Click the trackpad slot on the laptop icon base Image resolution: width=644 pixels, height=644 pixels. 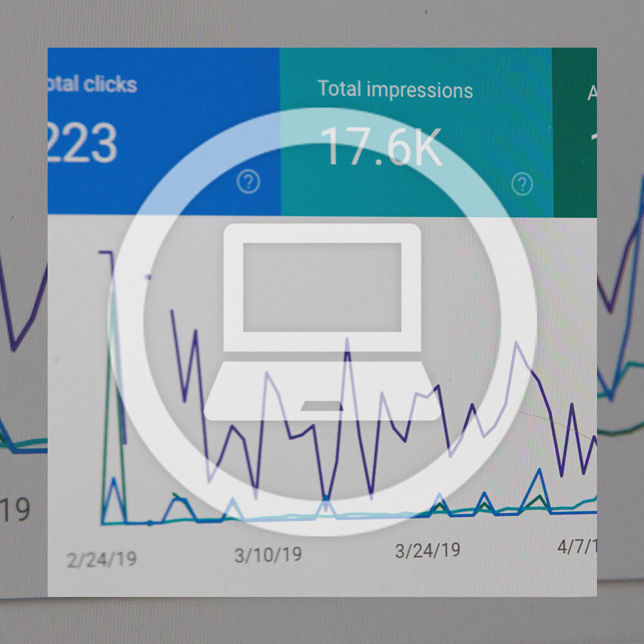click(x=322, y=406)
